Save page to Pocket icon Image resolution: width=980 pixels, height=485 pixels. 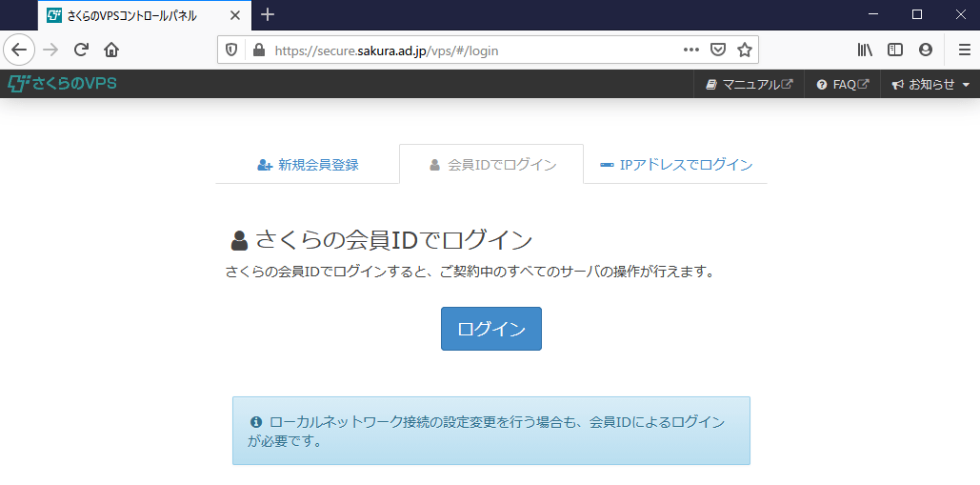click(x=719, y=50)
